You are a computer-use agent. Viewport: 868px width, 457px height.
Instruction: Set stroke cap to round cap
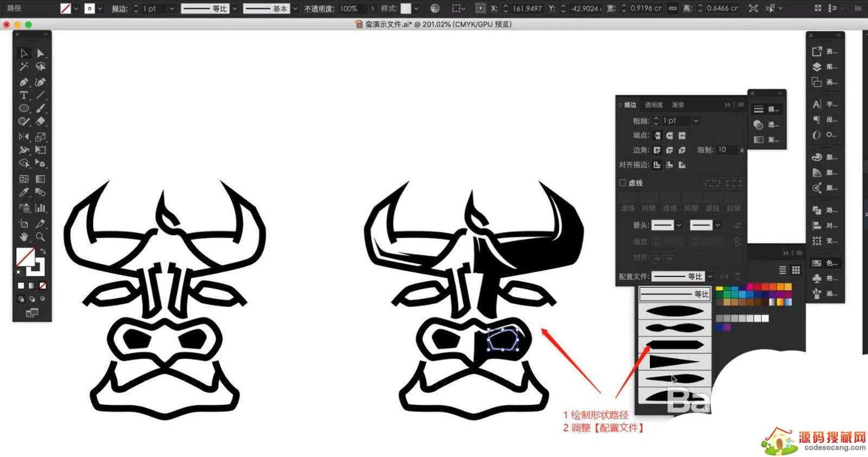(669, 136)
